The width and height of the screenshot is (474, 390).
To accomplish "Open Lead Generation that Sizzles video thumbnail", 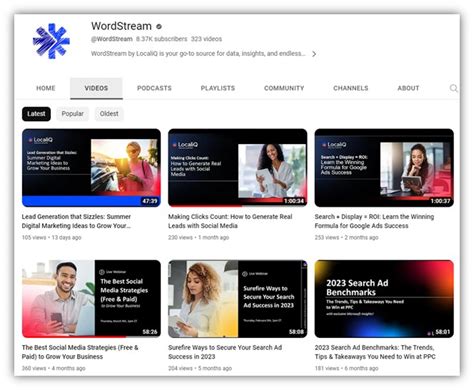I will click(x=91, y=168).
